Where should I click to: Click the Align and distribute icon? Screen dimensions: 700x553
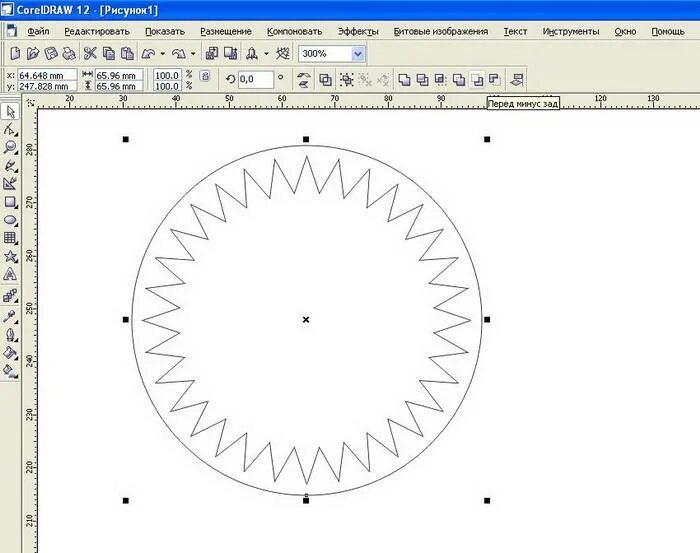pos(517,80)
